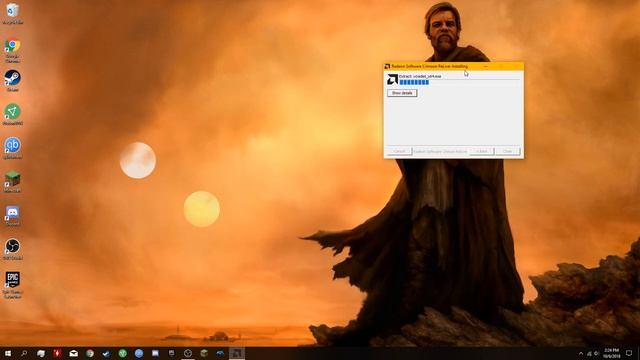Click the installer Back button

point(482,151)
